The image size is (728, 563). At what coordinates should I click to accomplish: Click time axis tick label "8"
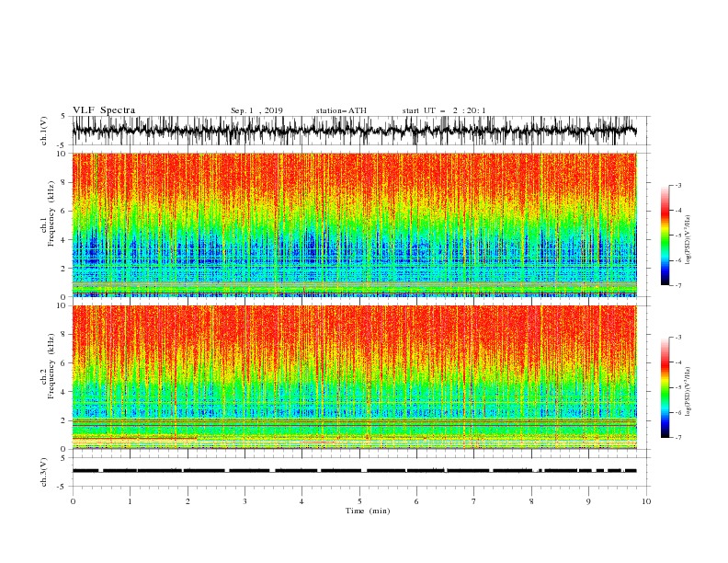tap(531, 501)
